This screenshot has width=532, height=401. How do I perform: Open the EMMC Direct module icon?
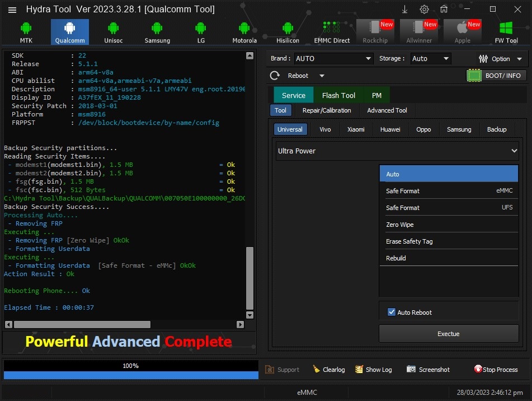tap(332, 27)
